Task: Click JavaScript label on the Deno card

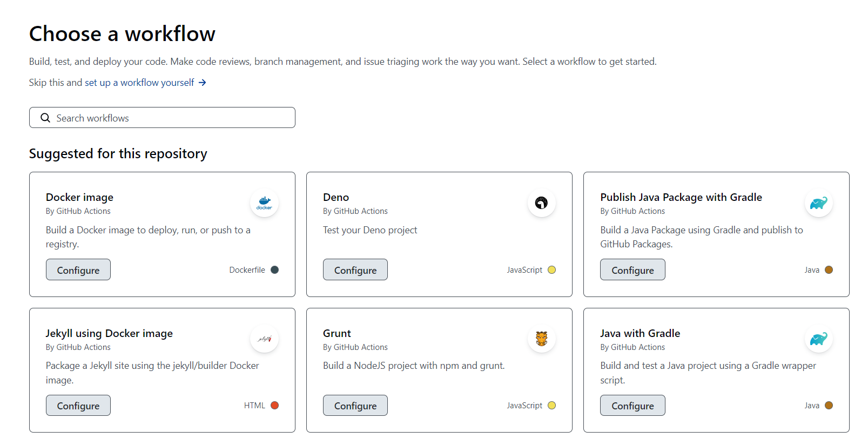Action: pyautogui.click(x=524, y=270)
